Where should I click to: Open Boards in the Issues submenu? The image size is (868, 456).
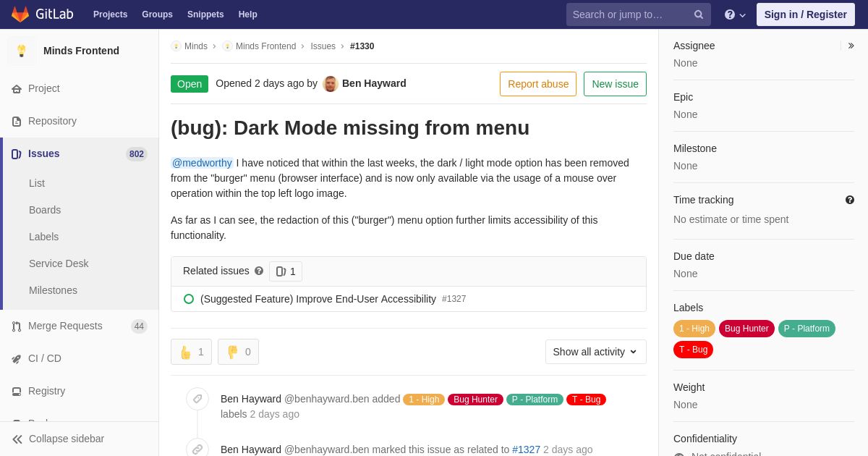click(x=45, y=210)
